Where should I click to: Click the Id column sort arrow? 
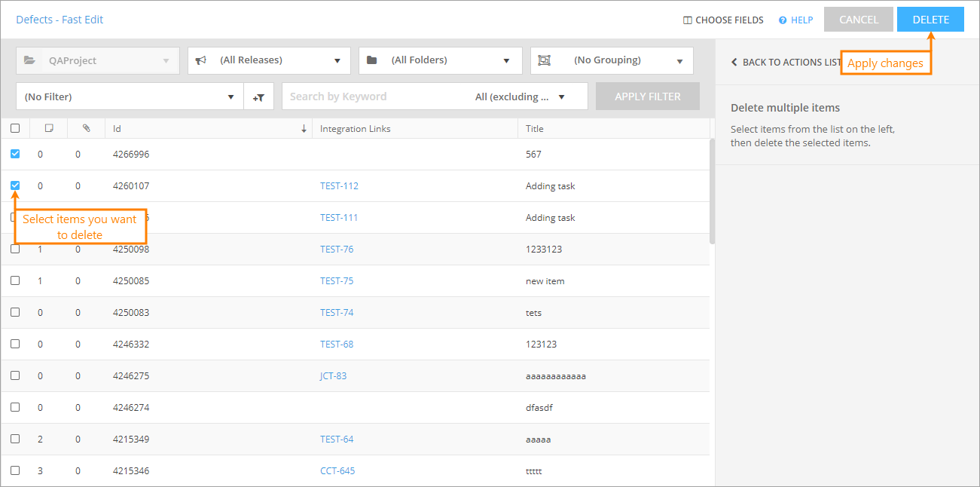[304, 129]
